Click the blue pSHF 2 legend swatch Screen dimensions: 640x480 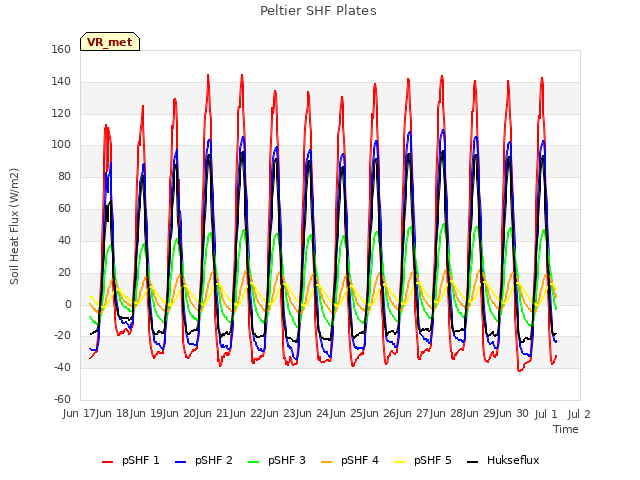[x=180, y=462]
